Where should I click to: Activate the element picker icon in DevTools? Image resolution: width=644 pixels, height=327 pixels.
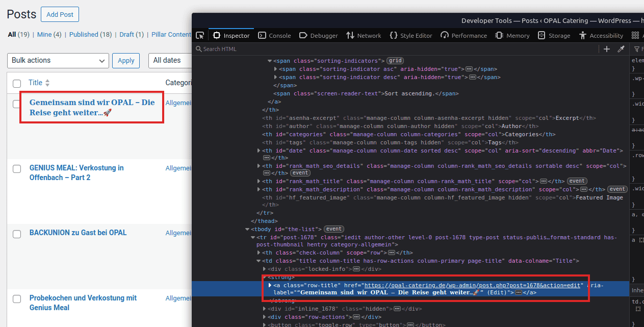coord(200,36)
